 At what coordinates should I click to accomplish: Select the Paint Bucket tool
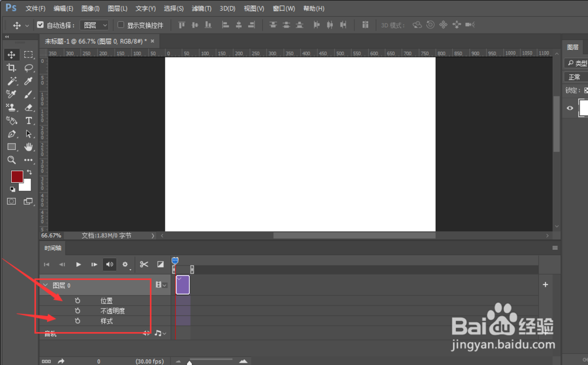[x=11, y=120]
